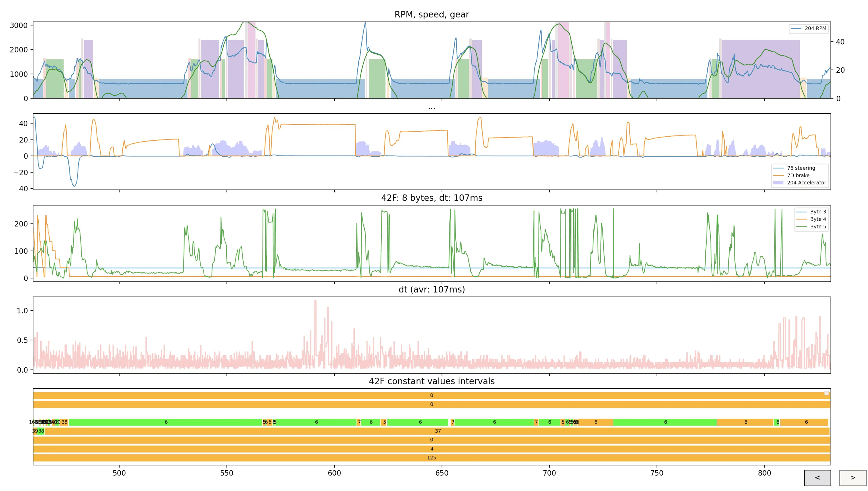
Task: Click the -40 steering y-axis label
Action: [x=21, y=189]
